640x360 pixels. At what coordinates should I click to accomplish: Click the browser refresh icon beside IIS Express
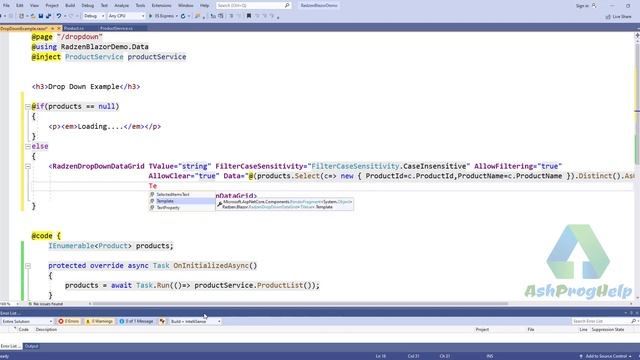pos(183,16)
